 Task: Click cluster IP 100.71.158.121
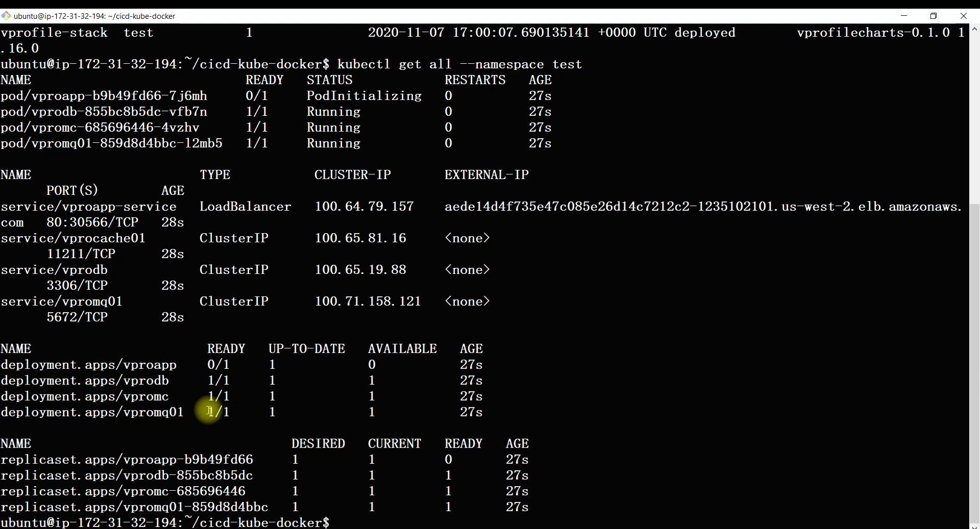click(x=367, y=301)
